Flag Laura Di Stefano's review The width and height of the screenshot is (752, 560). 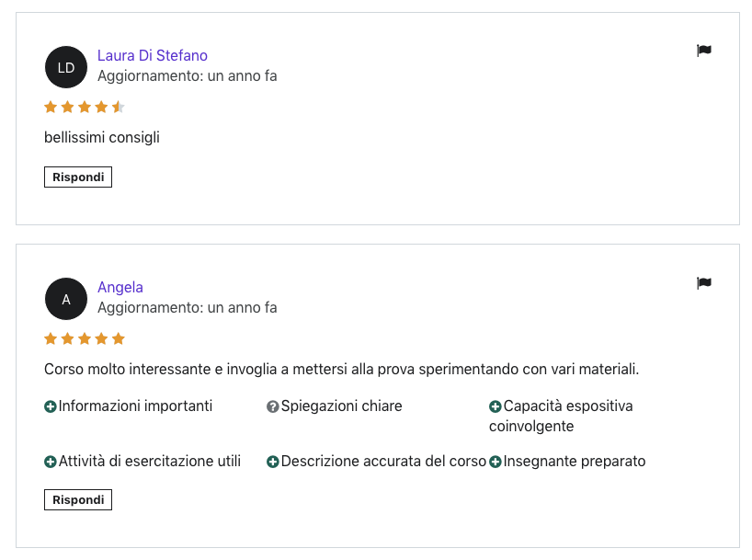(x=703, y=51)
